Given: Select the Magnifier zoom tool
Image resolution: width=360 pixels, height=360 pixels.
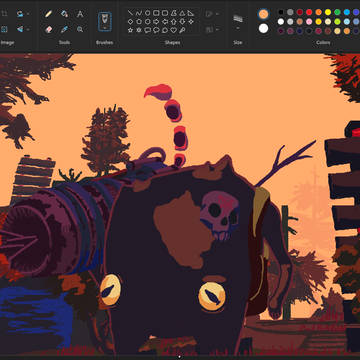Looking at the screenshot, I should click(x=80, y=29).
